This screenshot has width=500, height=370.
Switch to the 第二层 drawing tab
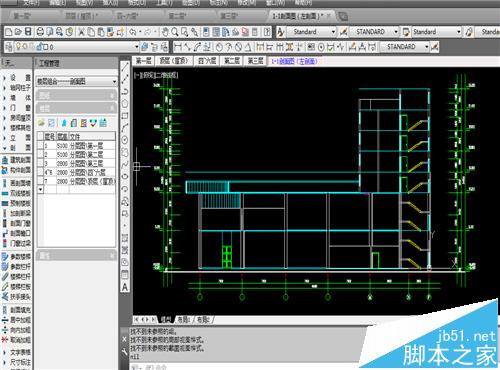click(232, 61)
